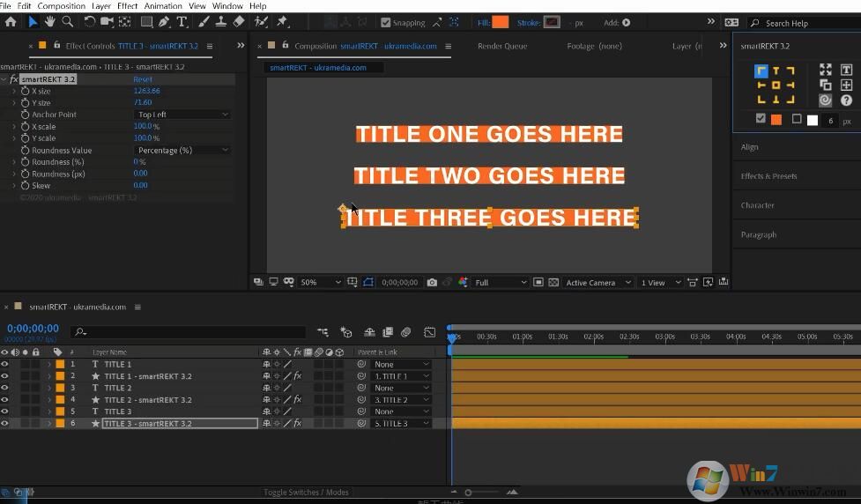
Task: Select the Hand tool
Action: [x=50, y=22]
